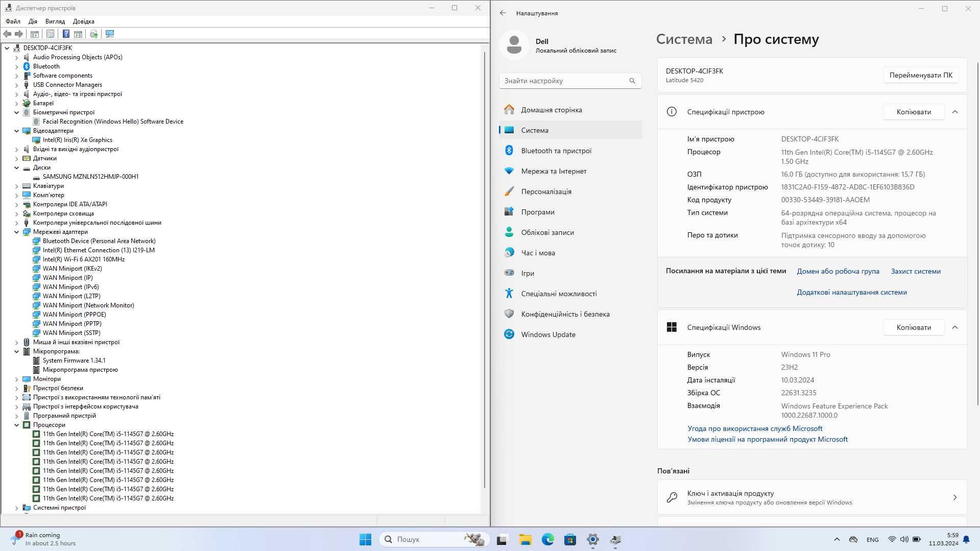Click the Back arrow in Device Manager toolbar

point(7,34)
